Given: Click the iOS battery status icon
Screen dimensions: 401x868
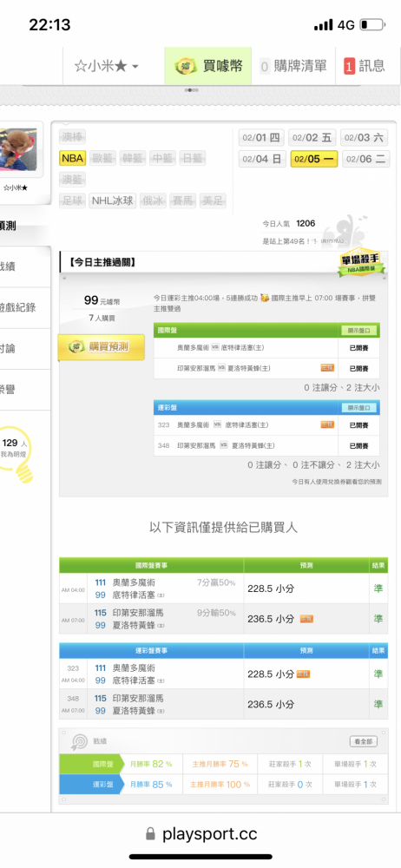Looking at the screenshot, I should [372, 25].
